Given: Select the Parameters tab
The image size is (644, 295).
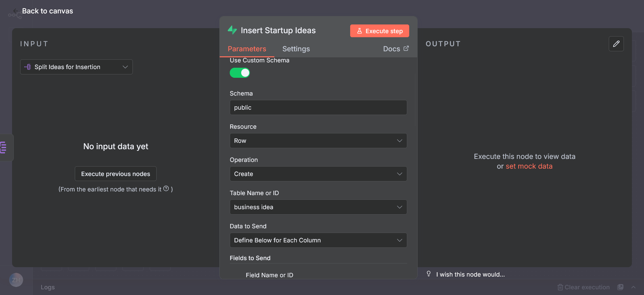Looking at the screenshot, I should tap(247, 49).
